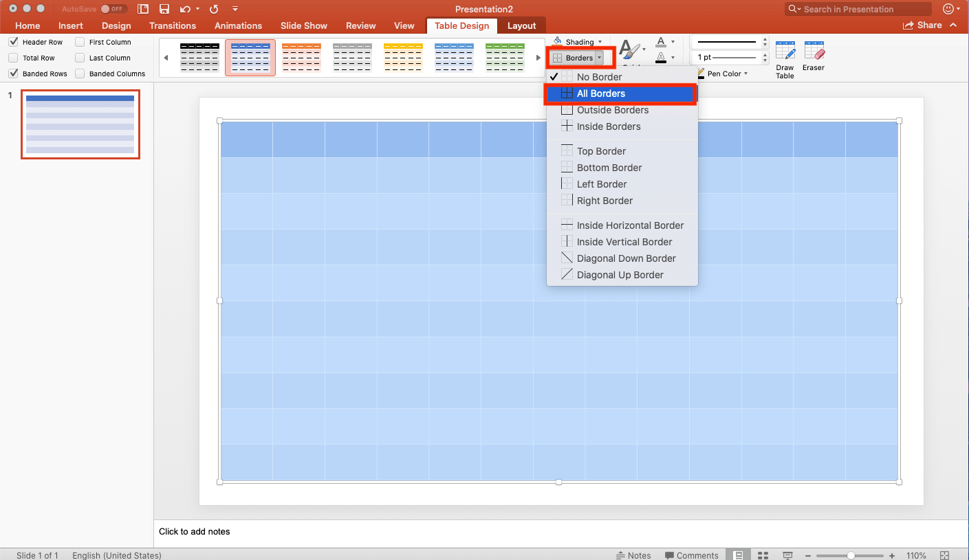Disable Banded Rows
Image resolution: width=969 pixels, height=560 pixels.
[13, 74]
